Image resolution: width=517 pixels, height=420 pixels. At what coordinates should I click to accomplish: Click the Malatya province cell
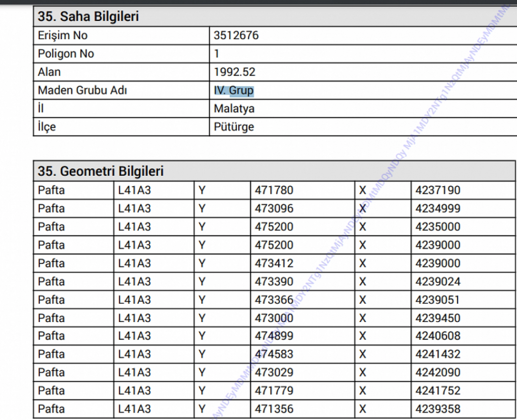(x=234, y=109)
